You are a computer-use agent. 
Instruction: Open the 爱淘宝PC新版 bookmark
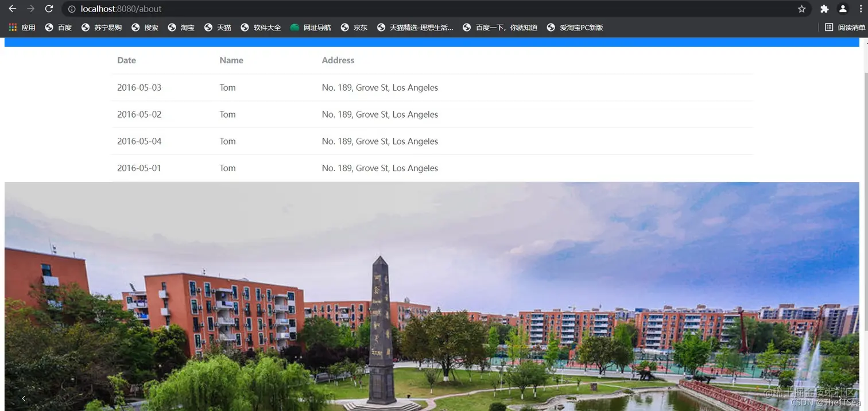pyautogui.click(x=575, y=28)
